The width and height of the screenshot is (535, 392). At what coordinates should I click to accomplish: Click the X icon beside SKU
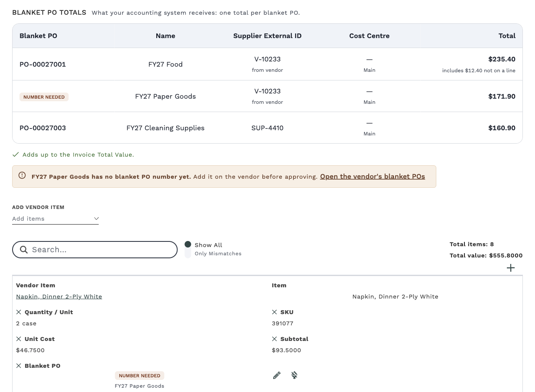tap(274, 312)
